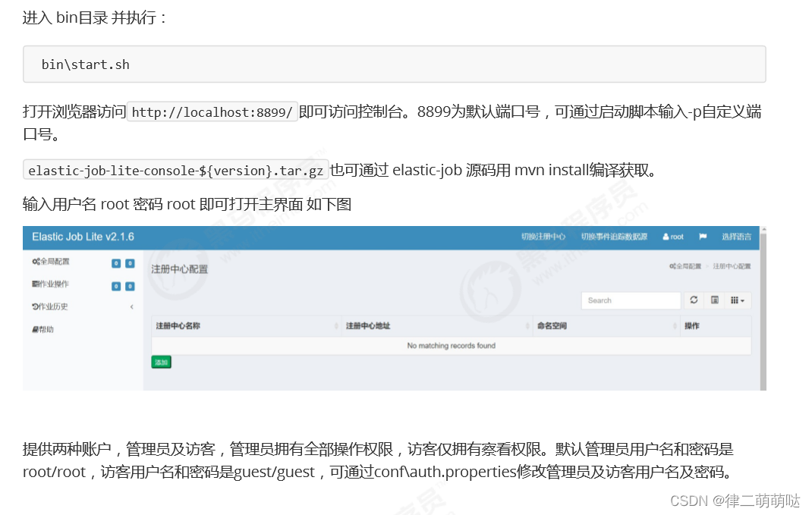
Task: Click the Elastic Job Lite v2.1.6 title
Action: 83,237
